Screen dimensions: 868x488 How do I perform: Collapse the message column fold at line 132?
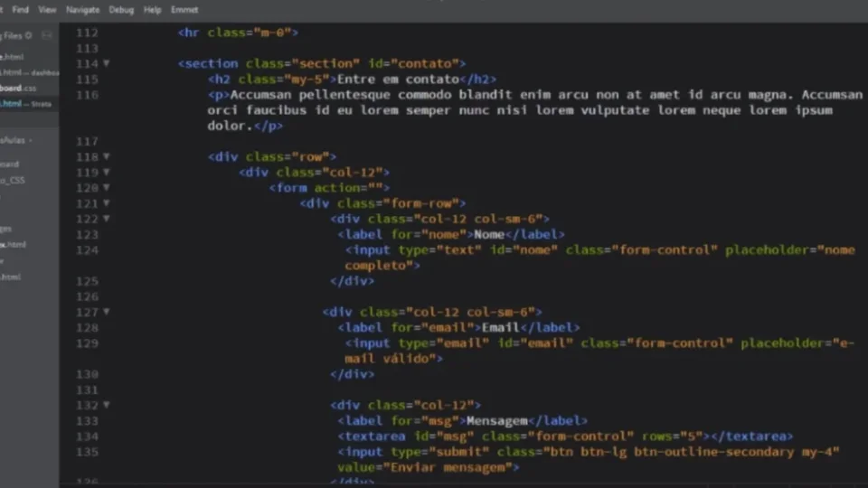pyautogui.click(x=107, y=405)
